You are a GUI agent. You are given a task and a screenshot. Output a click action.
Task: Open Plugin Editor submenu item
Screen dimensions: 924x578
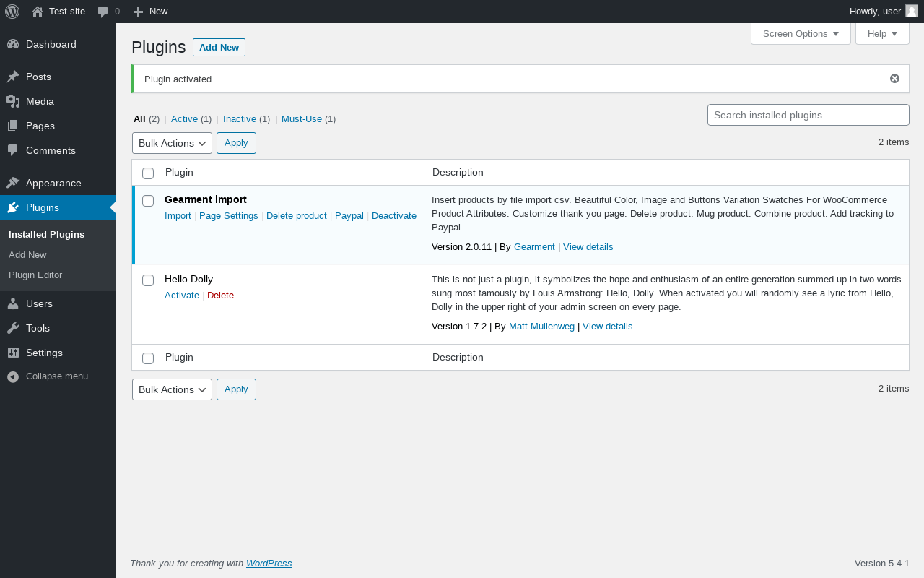[35, 275]
